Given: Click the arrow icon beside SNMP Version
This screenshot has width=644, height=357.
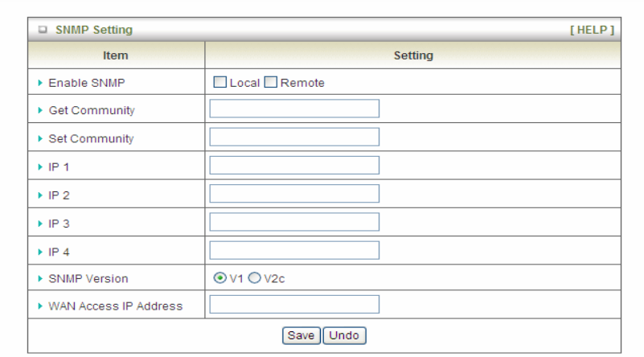Looking at the screenshot, I should click(x=40, y=278).
